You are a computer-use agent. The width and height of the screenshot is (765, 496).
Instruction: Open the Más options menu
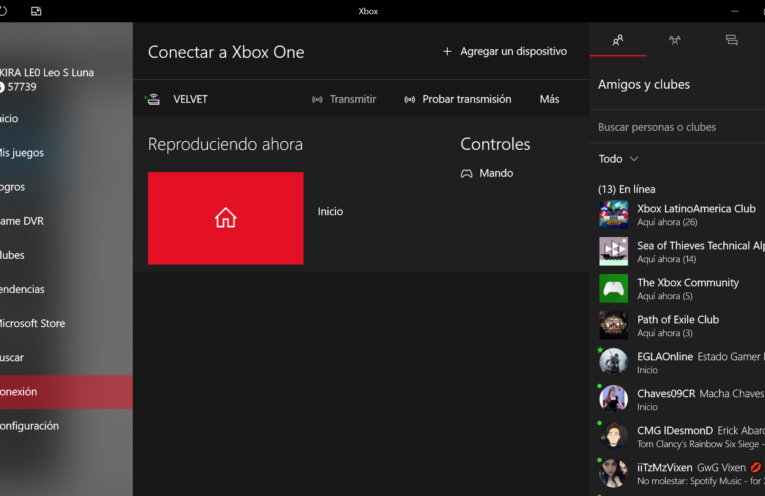pos(549,99)
